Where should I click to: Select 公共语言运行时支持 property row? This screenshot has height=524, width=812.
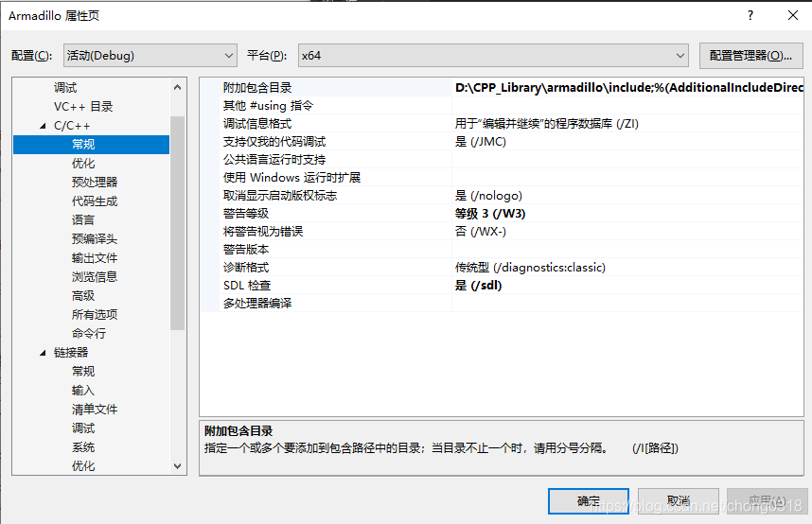502,160
